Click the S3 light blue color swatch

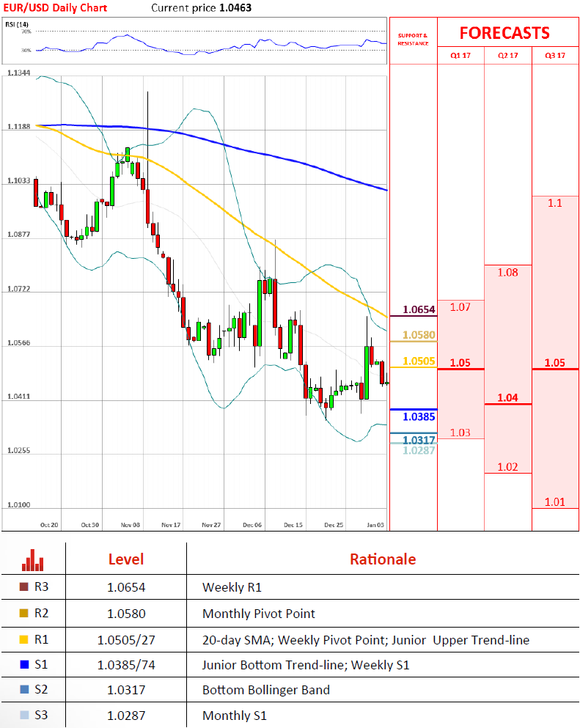25,715
